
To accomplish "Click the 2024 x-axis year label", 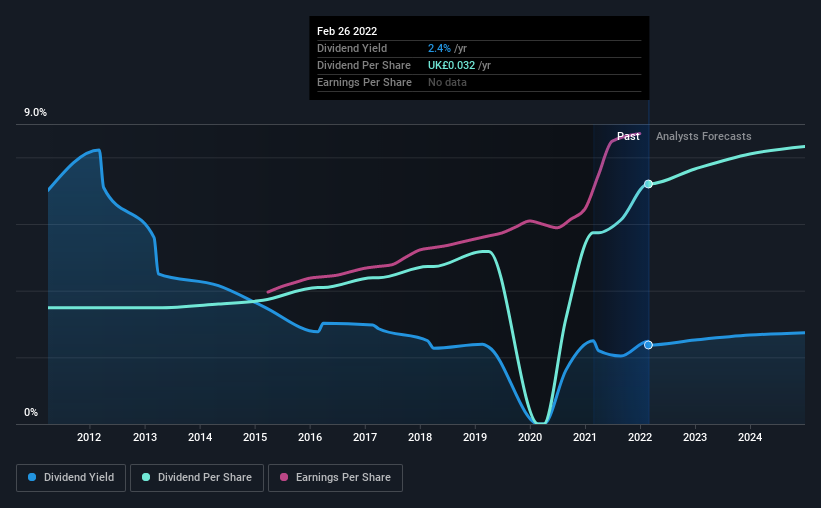I will [750, 437].
